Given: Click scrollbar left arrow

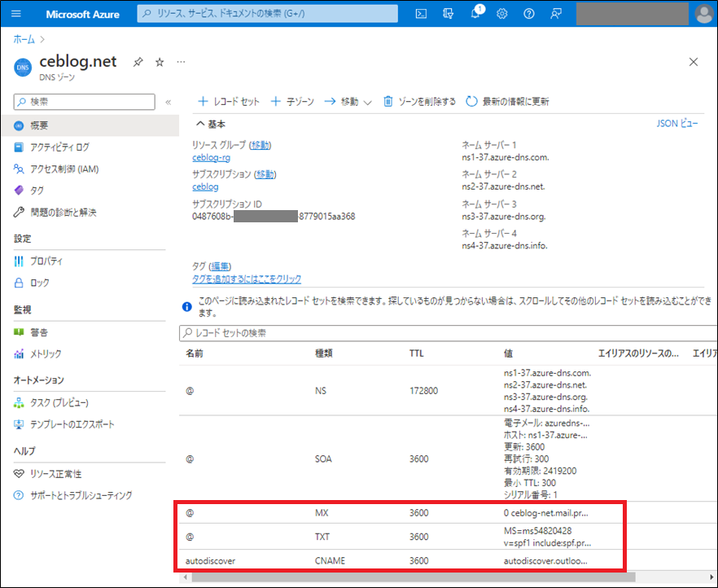Looking at the screenshot, I should point(185,577).
